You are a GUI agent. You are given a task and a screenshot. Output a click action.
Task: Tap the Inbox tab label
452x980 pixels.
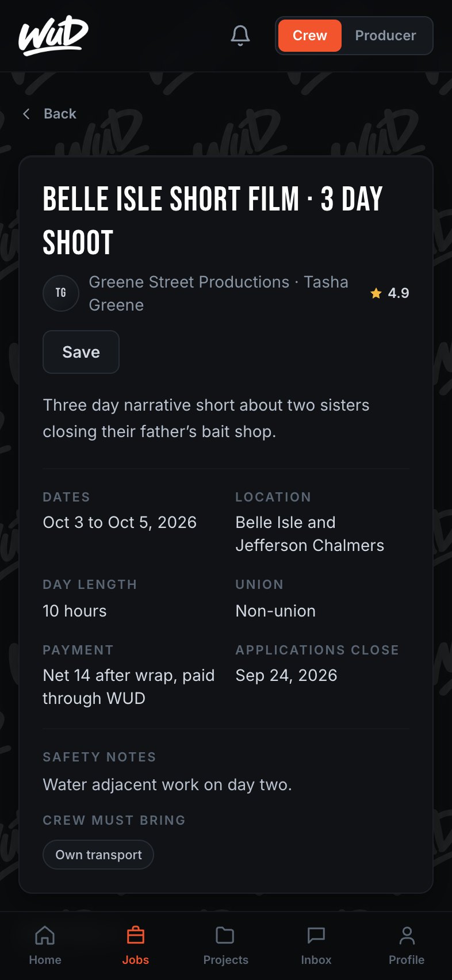pos(316,960)
